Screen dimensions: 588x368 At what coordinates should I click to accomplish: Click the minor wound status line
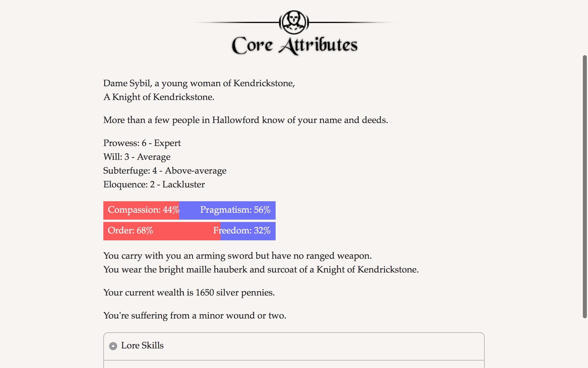pyautogui.click(x=195, y=315)
